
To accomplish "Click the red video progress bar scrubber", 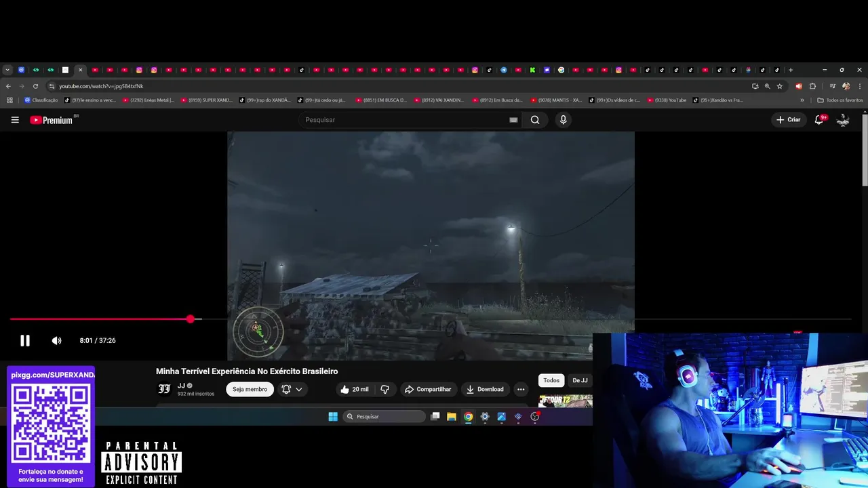I will (191, 319).
